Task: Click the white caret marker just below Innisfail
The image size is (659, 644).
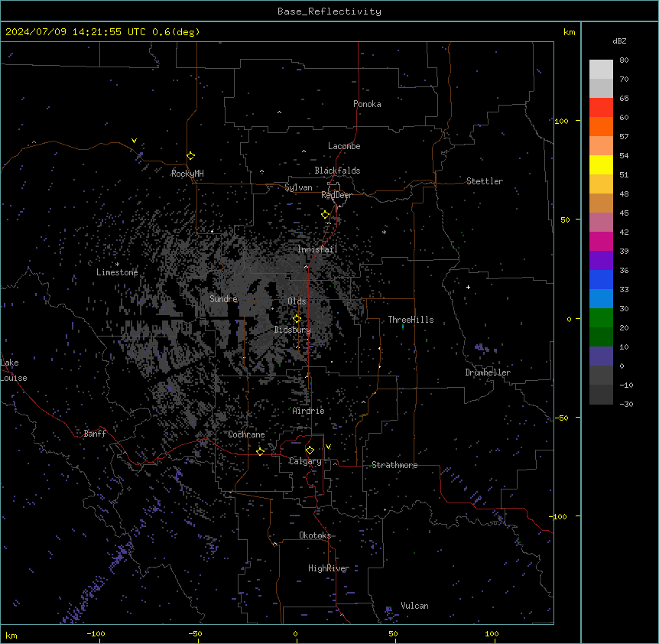Action: coord(306,266)
